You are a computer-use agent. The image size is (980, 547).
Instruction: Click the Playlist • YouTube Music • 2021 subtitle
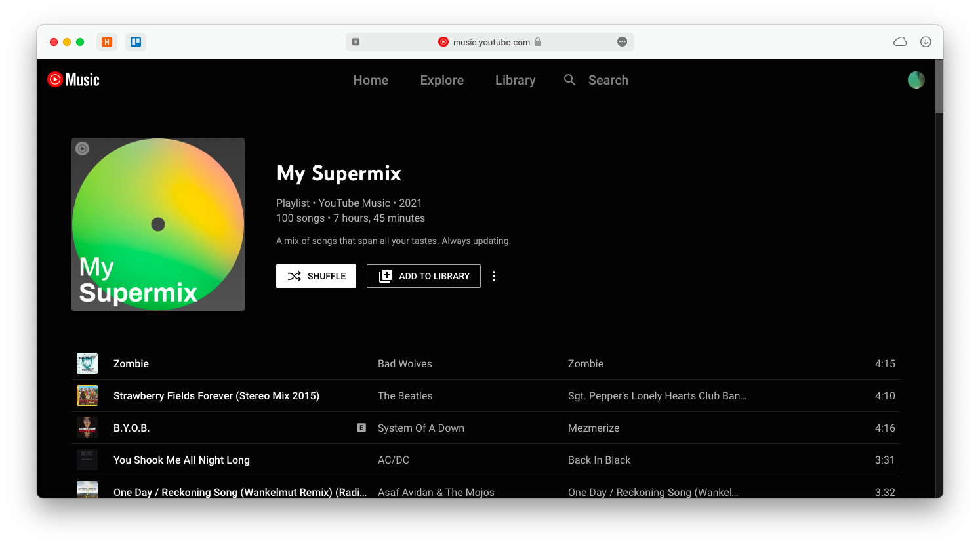coord(349,203)
